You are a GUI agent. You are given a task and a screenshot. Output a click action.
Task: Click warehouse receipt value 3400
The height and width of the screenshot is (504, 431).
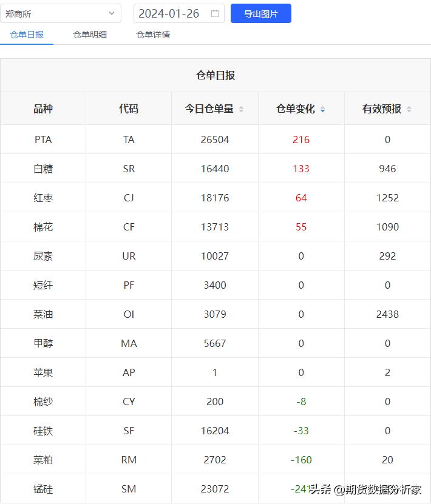click(x=215, y=285)
